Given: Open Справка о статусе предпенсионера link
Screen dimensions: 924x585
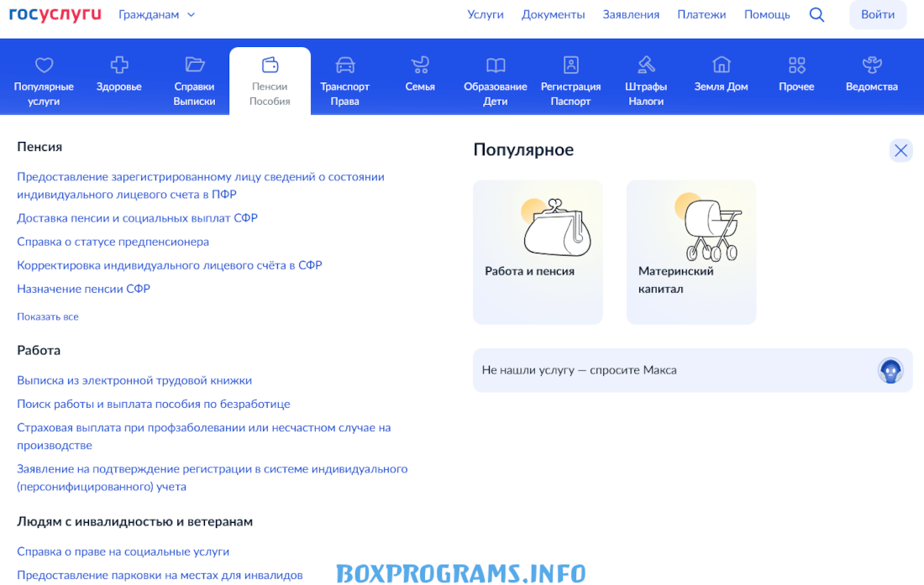Looking at the screenshot, I should tap(113, 242).
